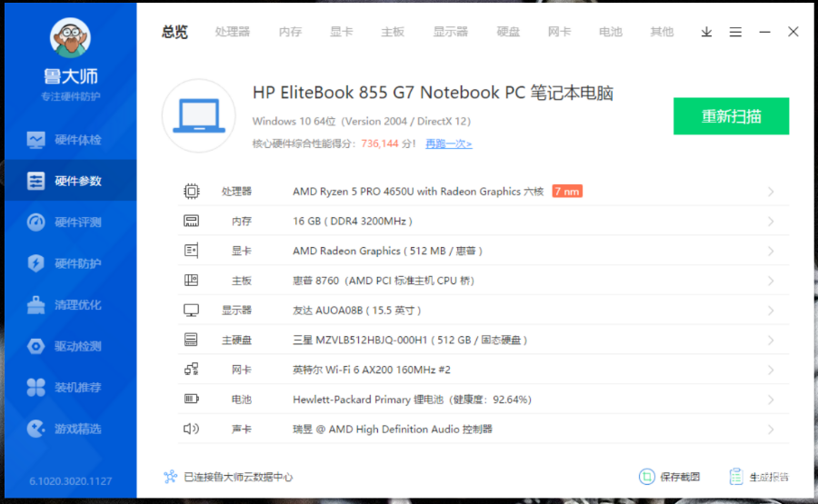
Task: Click the 显示器 monitor icon
Action: (192, 310)
